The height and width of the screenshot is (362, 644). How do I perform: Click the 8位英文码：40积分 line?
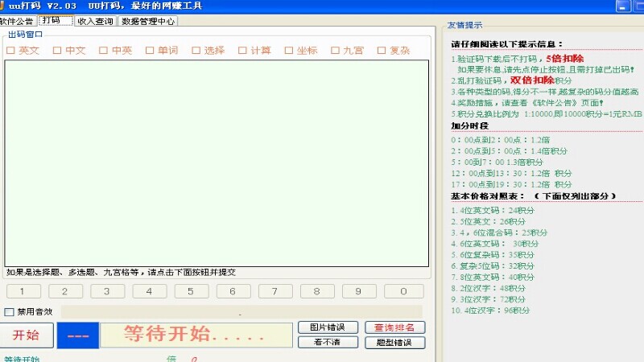click(x=493, y=278)
